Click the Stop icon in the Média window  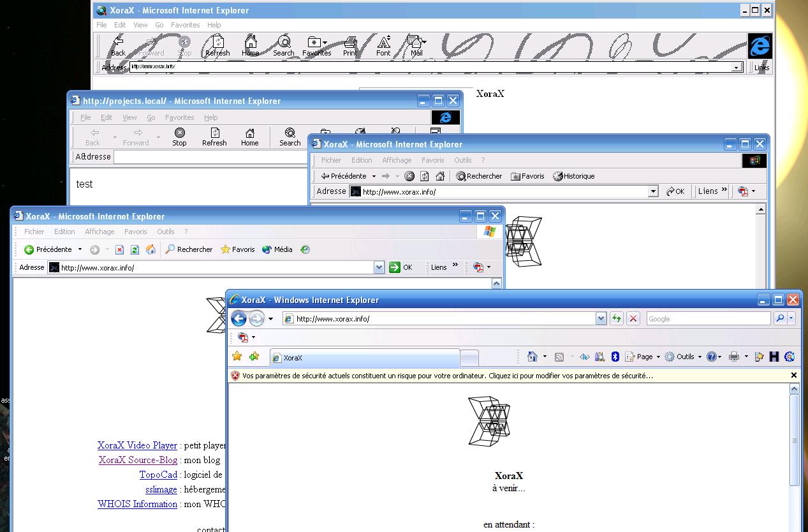tap(119, 249)
